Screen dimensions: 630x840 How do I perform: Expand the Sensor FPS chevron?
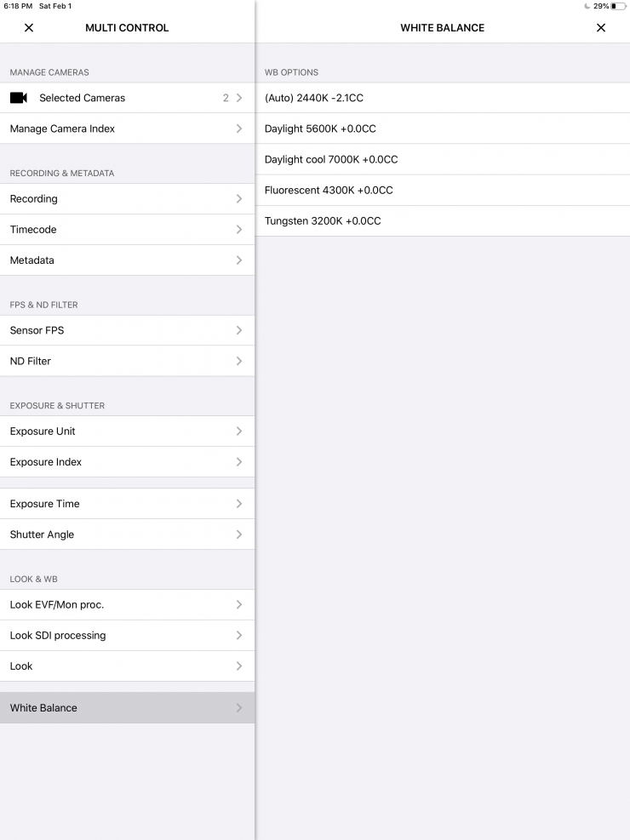[x=239, y=330]
